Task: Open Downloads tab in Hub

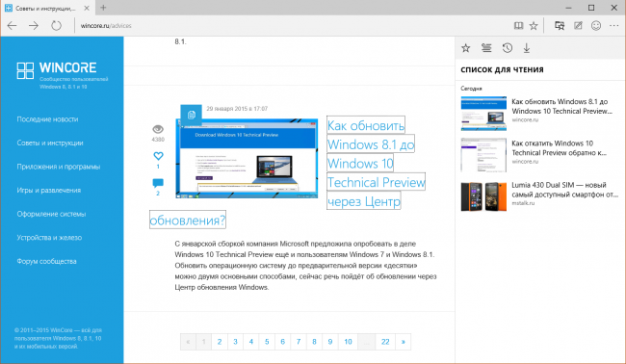Action: click(527, 48)
